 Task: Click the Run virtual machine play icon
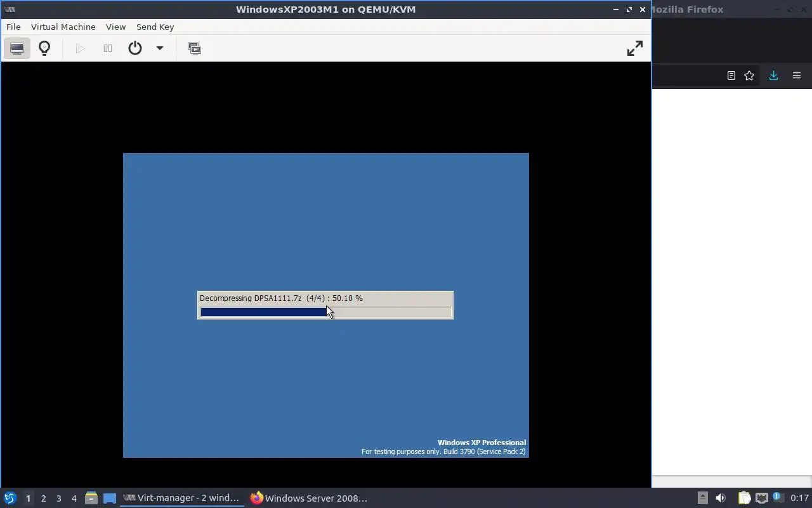(80, 48)
